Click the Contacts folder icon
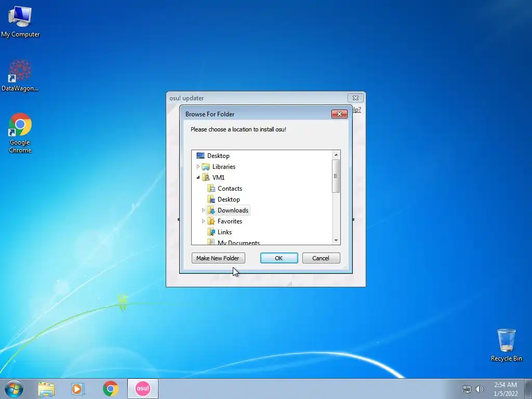This screenshot has height=399, width=532. pyautogui.click(x=211, y=188)
